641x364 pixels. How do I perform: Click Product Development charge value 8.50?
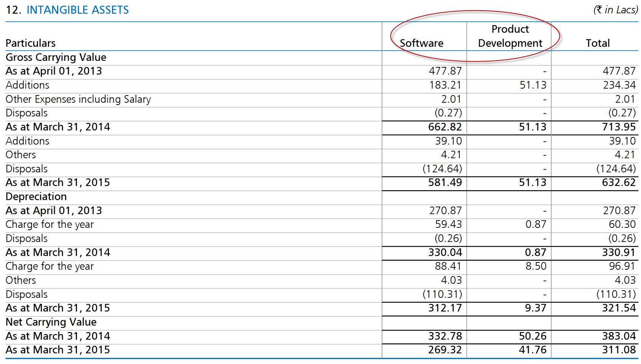(x=536, y=266)
